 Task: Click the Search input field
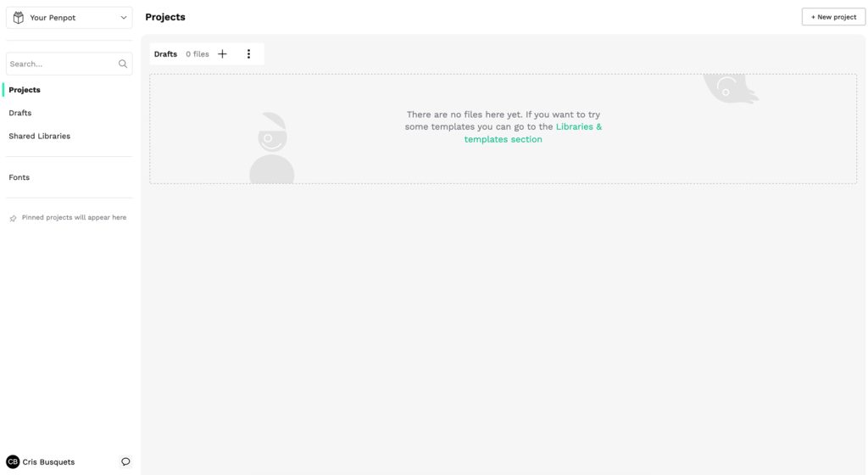point(61,64)
